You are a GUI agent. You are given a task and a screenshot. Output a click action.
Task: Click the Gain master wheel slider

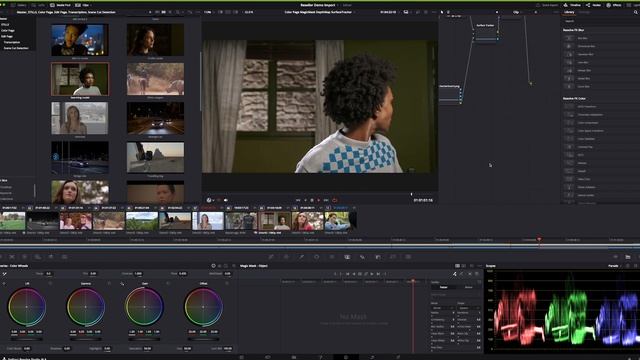click(x=144, y=338)
